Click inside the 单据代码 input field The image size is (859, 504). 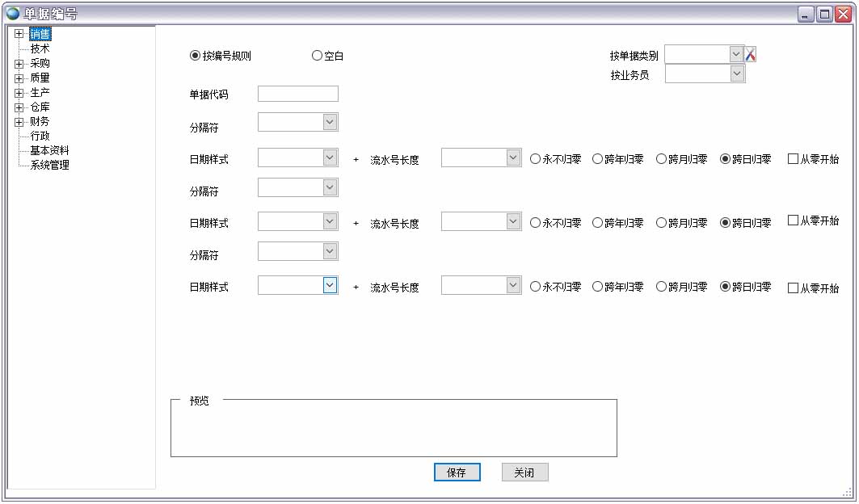[297, 93]
